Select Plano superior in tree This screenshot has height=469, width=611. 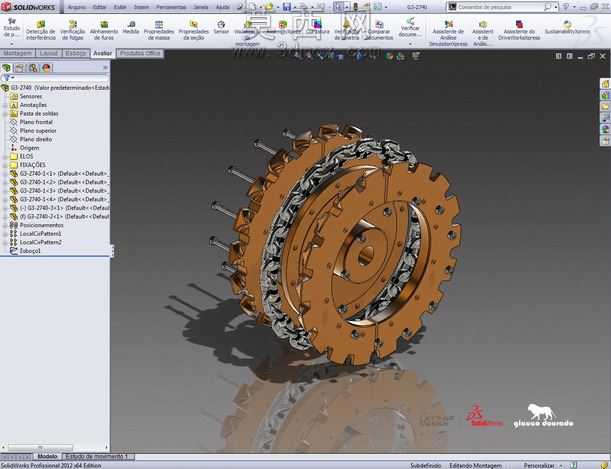click(38, 130)
